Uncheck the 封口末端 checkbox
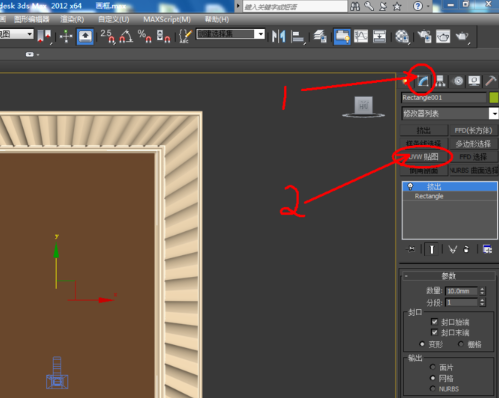 [x=434, y=332]
